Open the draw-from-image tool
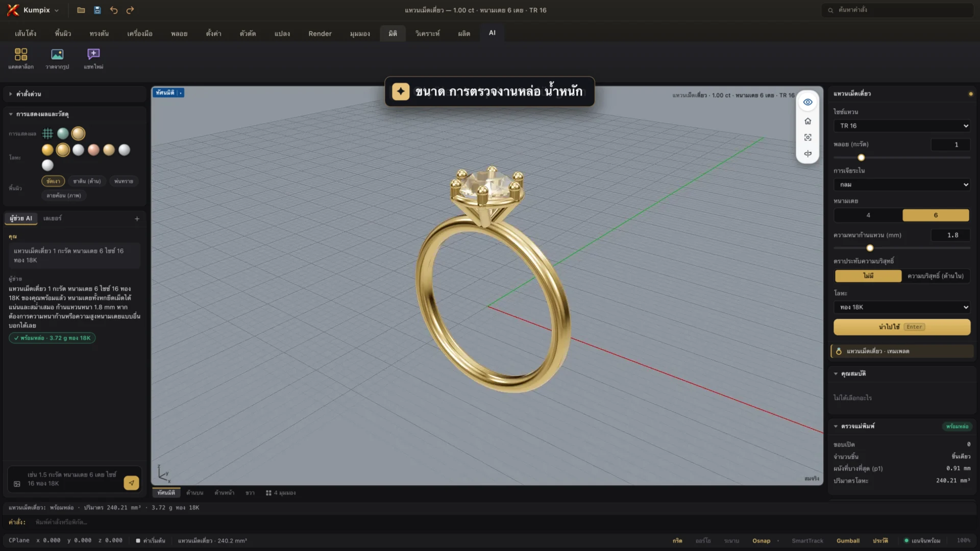 click(x=57, y=59)
